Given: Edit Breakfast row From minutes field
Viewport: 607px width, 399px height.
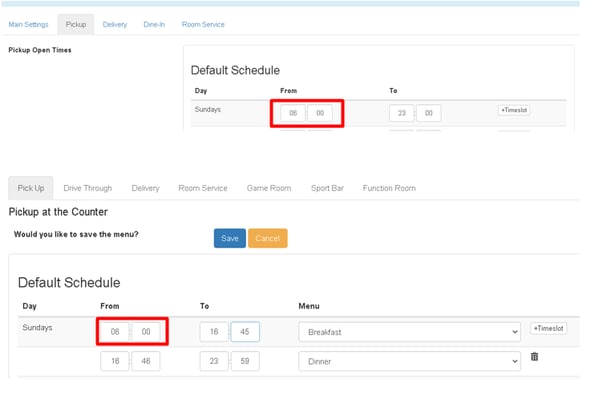Looking at the screenshot, I should [146, 332].
